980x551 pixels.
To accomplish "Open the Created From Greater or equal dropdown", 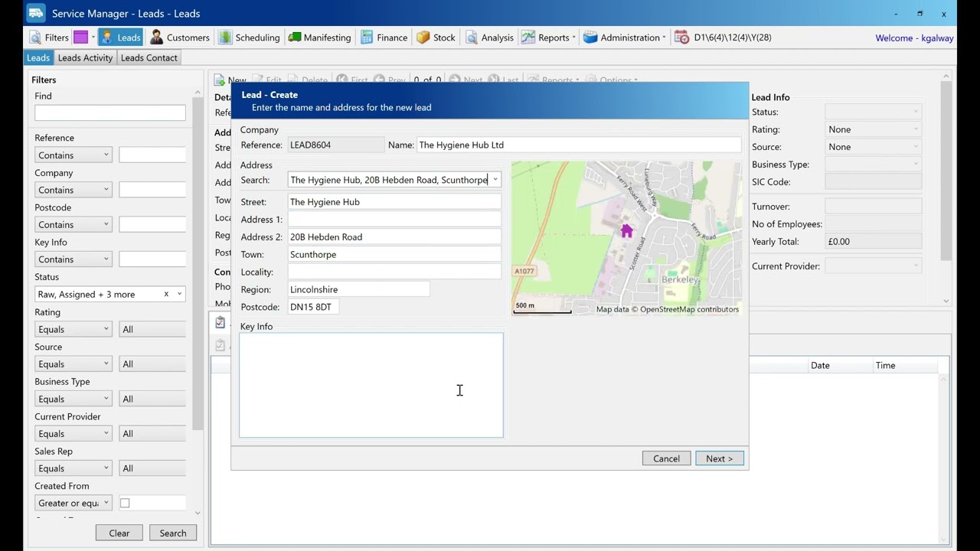I will click(x=73, y=503).
